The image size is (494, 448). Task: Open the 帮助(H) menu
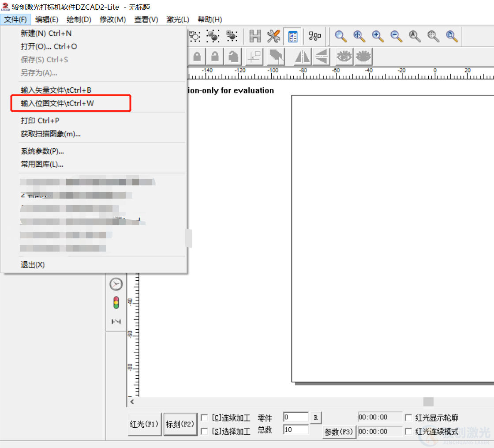tap(210, 19)
